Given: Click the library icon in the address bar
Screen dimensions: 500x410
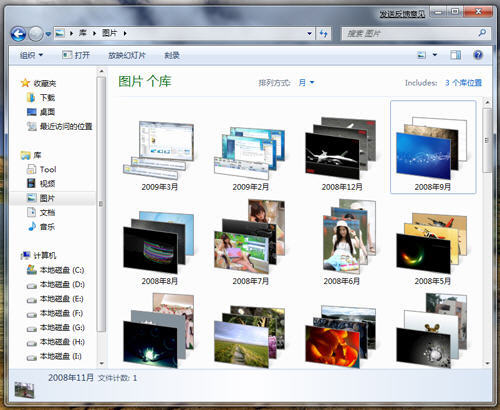Looking at the screenshot, I should tap(60, 33).
